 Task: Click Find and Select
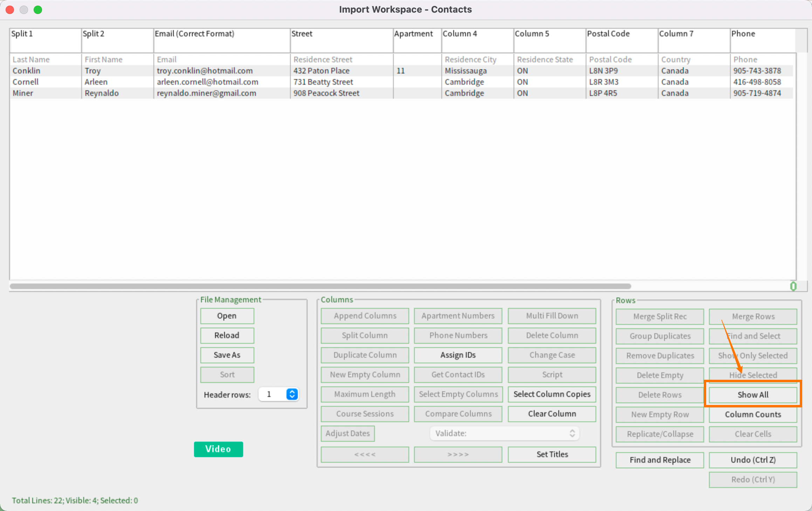pyautogui.click(x=753, y=336)
